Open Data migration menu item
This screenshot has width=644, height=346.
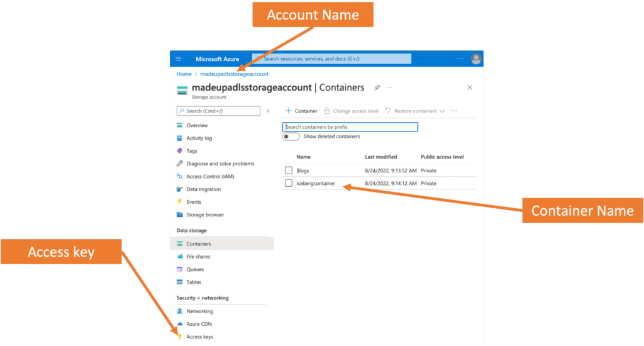click(x=203, y=189)
